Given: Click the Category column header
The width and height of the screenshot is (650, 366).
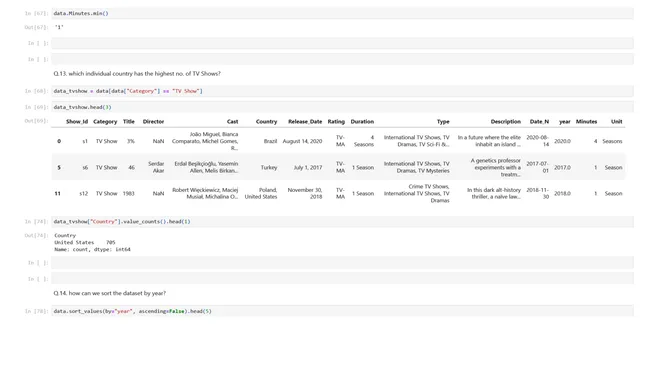Looking at the screenshot, I should (x=105, y=121).
